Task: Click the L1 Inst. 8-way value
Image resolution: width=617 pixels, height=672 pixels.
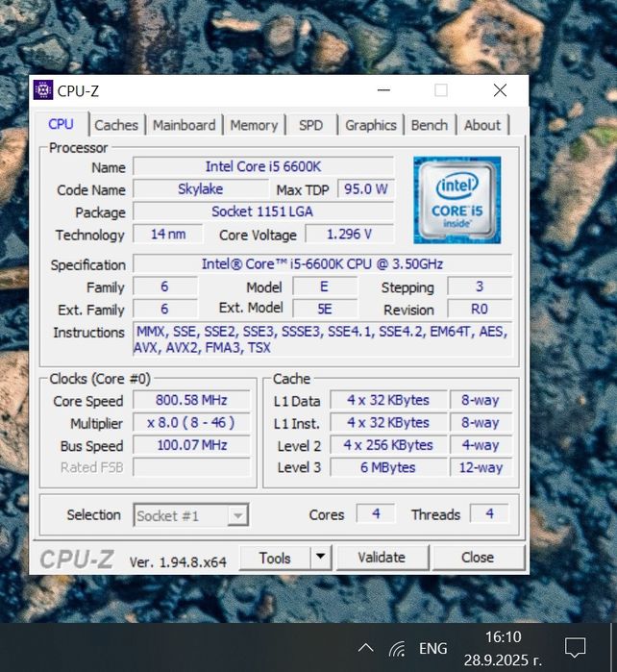Action: pyautogui.click(x=481, y=423)
